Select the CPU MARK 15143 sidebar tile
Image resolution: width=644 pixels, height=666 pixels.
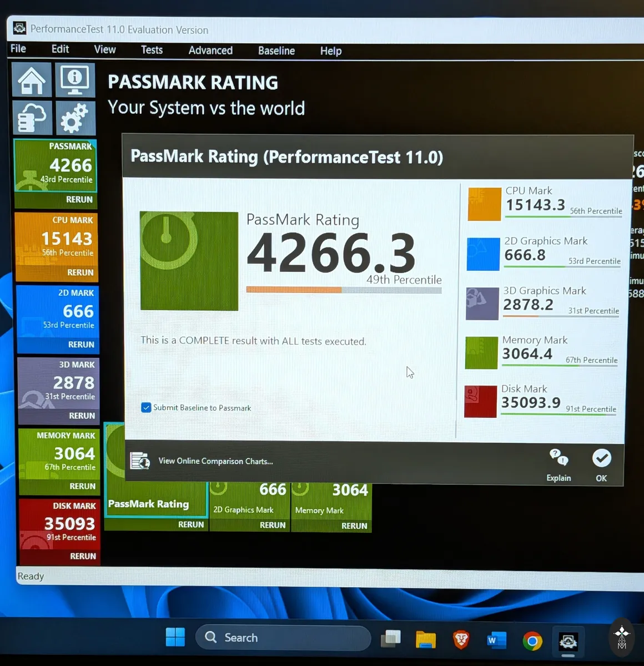click(x=57, y=239)
